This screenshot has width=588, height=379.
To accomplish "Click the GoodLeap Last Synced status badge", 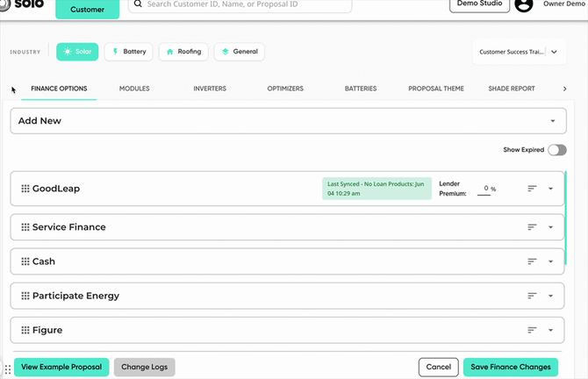I will pos(376,189).
